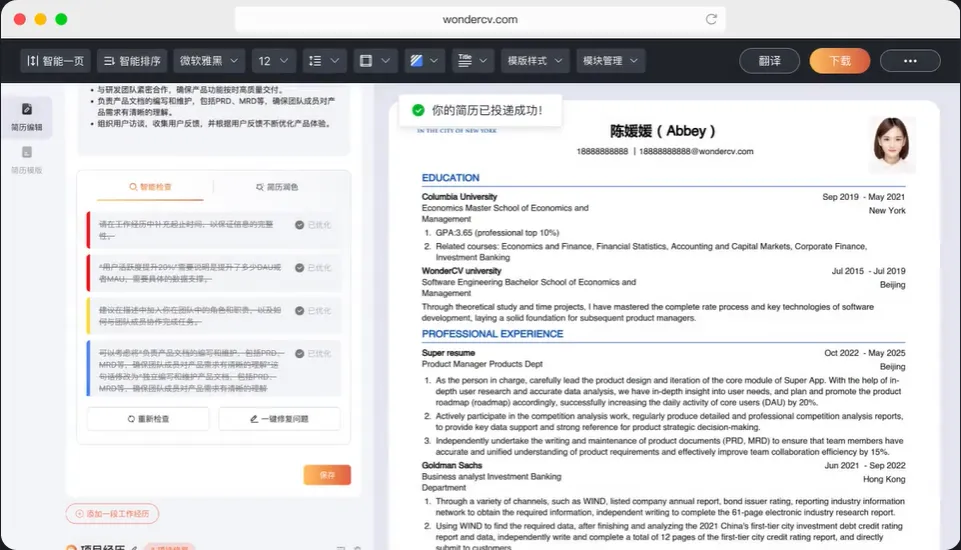This screenshot has height=550, width=961.
Task: Open the 简历编辑 resume edit sidebar item
Action: [x=27, y=117]
